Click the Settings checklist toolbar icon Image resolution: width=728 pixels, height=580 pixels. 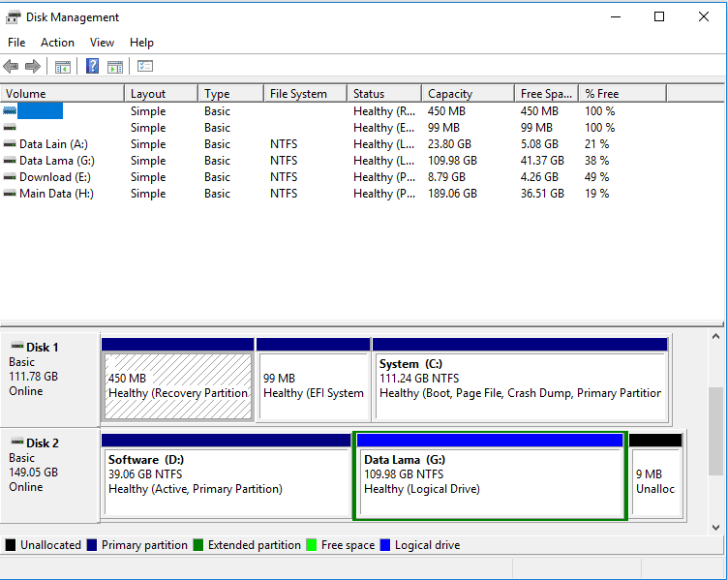145,67
